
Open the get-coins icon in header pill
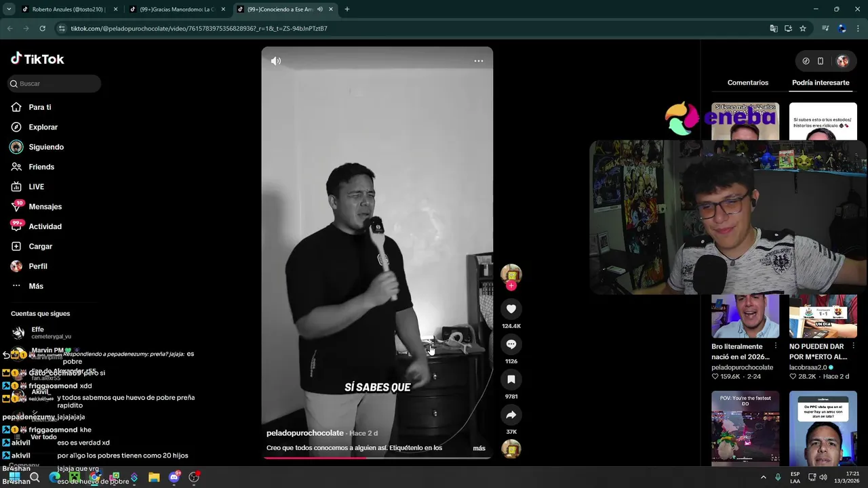pos(806,61)
